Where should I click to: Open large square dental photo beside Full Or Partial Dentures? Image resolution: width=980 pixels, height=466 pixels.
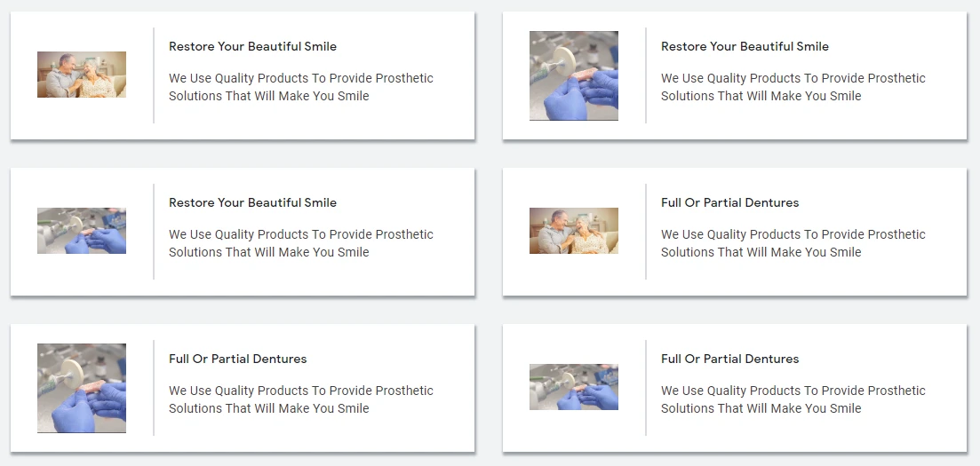tap(82, 388)
